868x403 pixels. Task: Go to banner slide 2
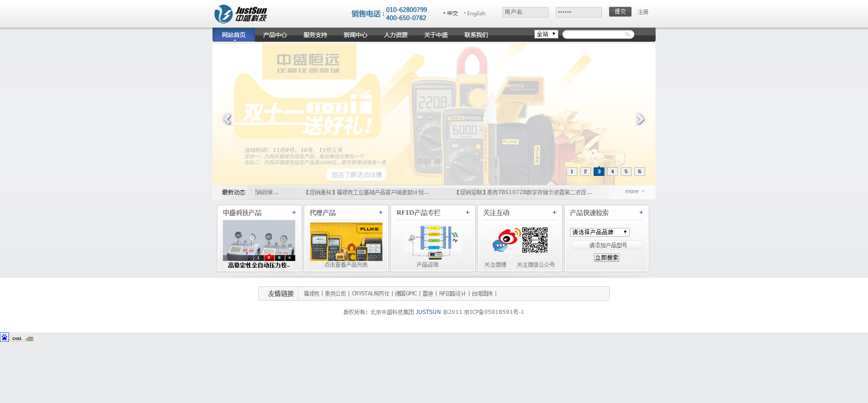point(585,171)
